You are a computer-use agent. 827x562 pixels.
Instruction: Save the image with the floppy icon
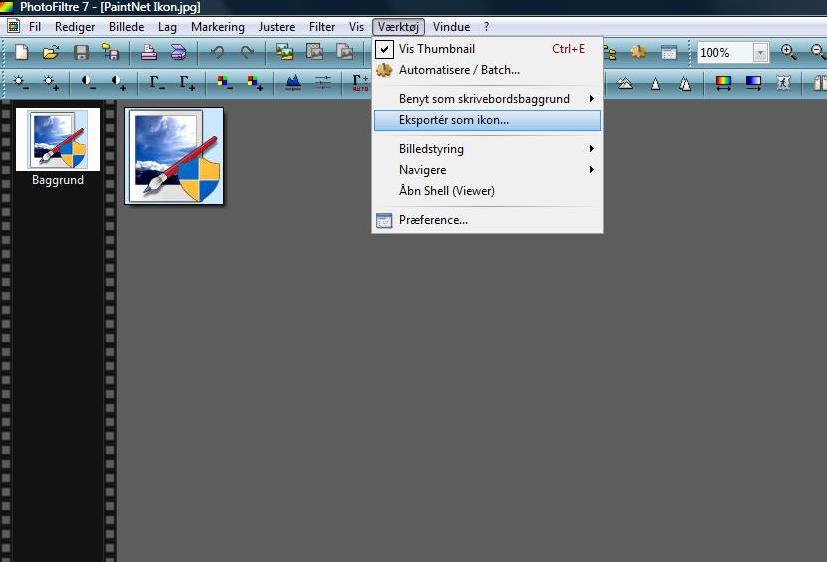81,52
